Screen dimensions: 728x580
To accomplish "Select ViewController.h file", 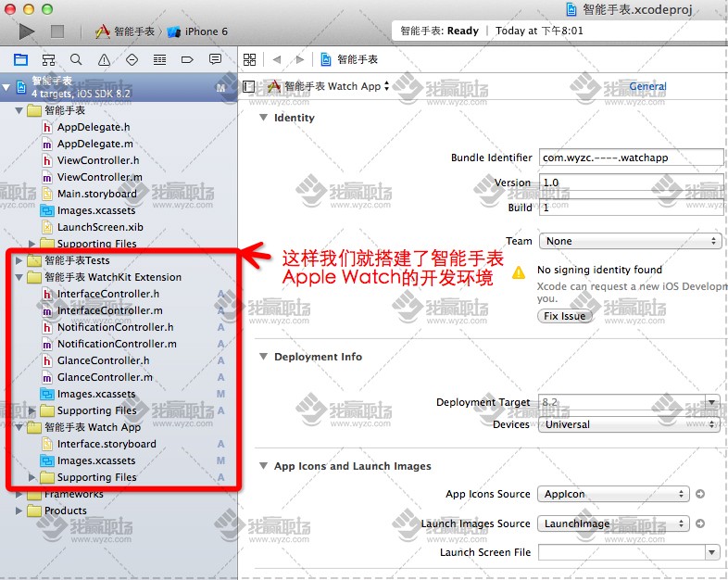I will point(98,160).
